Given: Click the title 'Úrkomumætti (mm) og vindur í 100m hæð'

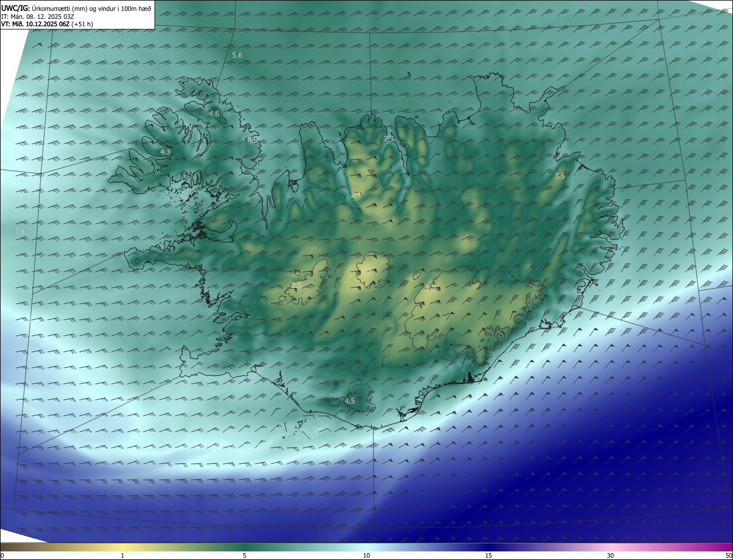Looking at the screenshot, I should tap(92, 8).
